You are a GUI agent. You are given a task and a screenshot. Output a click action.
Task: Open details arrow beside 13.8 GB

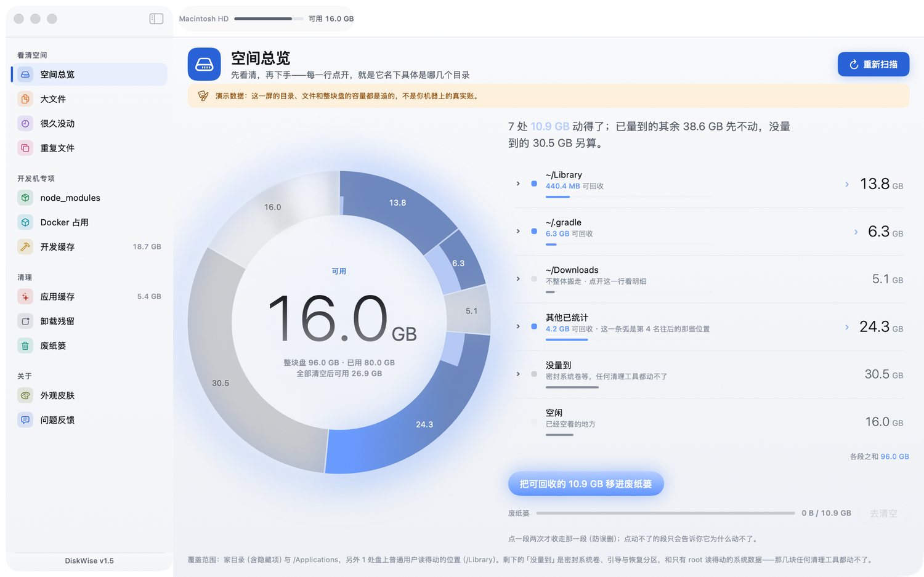coord(847,184)
